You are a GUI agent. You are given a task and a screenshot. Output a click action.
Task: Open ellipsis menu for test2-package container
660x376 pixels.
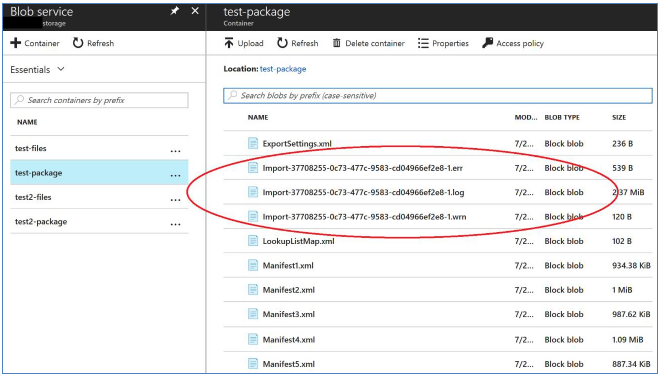(176, 224)
